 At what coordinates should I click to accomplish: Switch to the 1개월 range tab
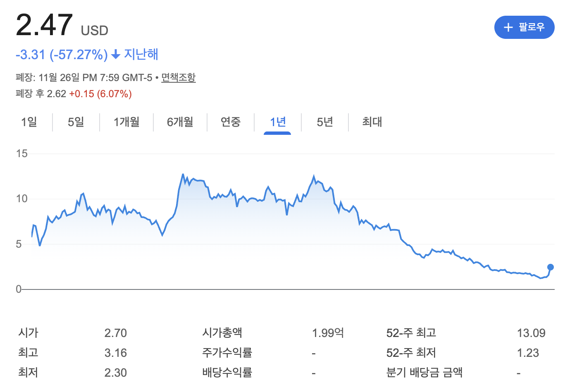point(126,122)
